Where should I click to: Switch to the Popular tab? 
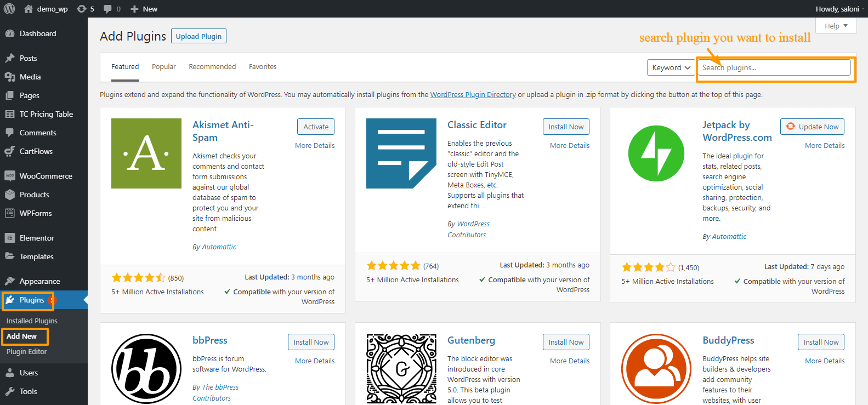point(164,67)
